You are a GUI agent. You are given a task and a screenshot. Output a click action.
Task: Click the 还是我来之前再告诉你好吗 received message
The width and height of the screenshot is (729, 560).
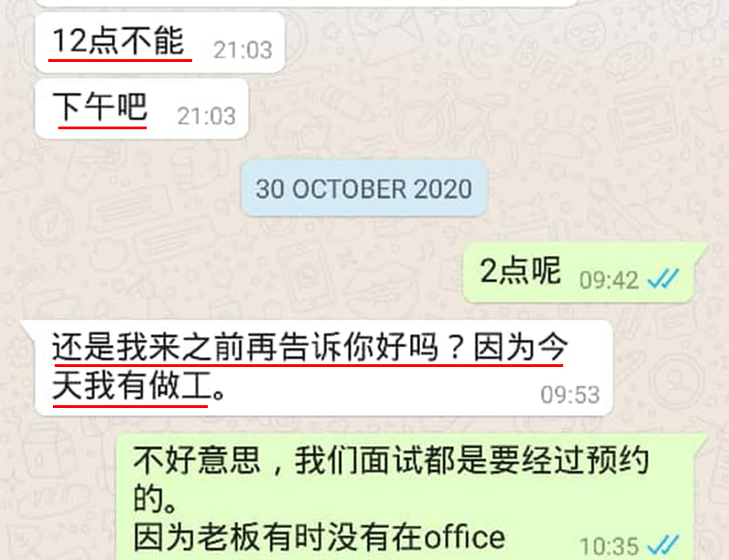tap(317, 367)
